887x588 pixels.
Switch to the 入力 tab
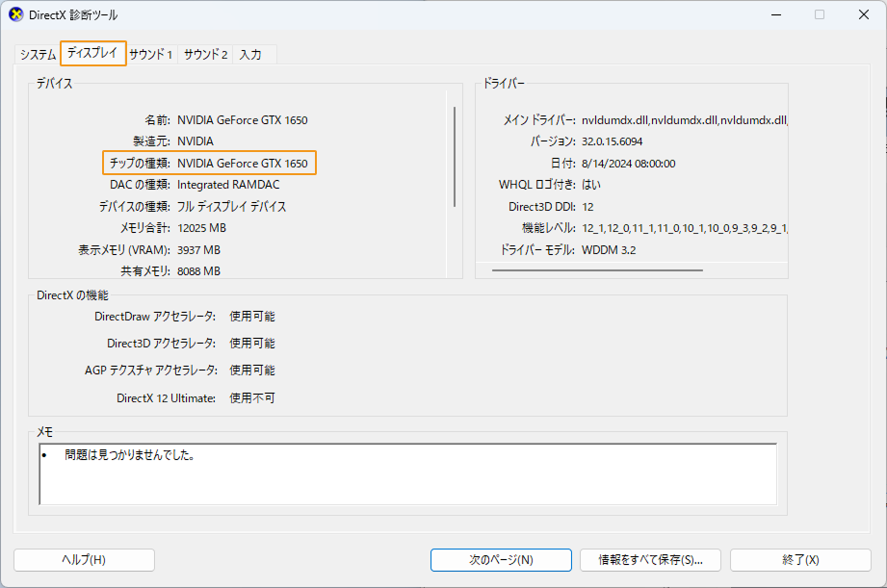pyautogui.click(x=251, y=55)
